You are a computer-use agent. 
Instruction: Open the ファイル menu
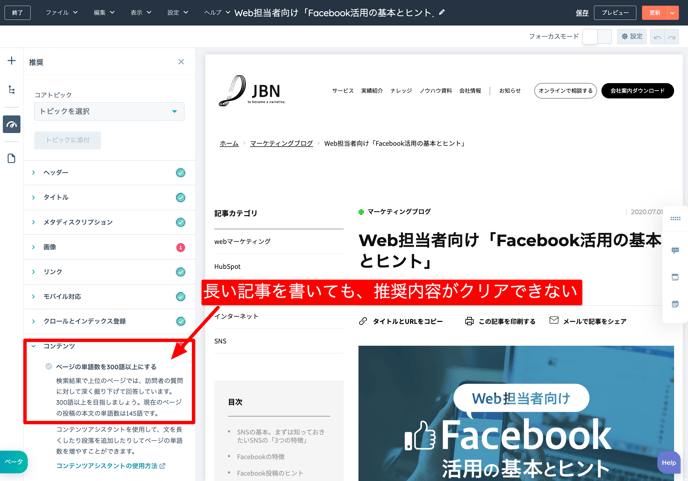pos(61,12)
